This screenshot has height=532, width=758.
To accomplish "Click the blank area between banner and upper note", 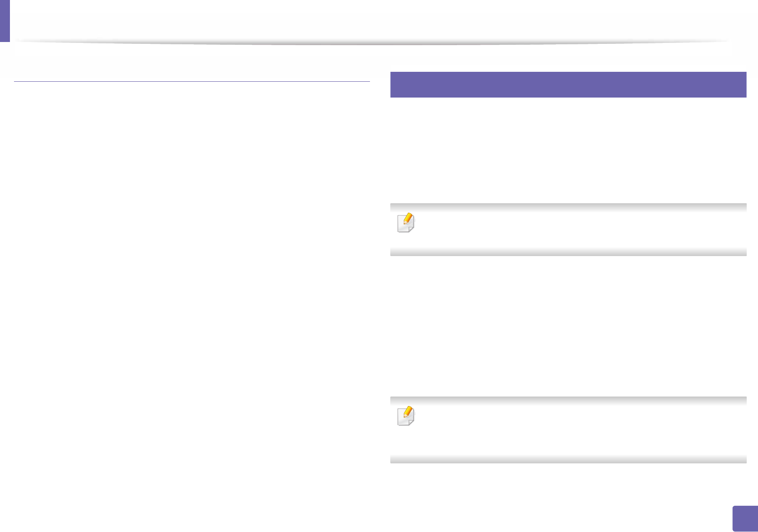I will coord(568,149).
